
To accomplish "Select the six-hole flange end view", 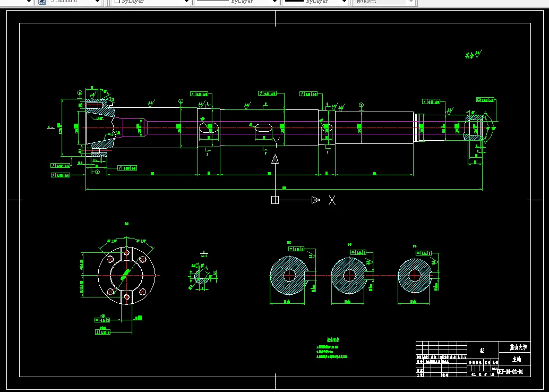I will point(126,275).
